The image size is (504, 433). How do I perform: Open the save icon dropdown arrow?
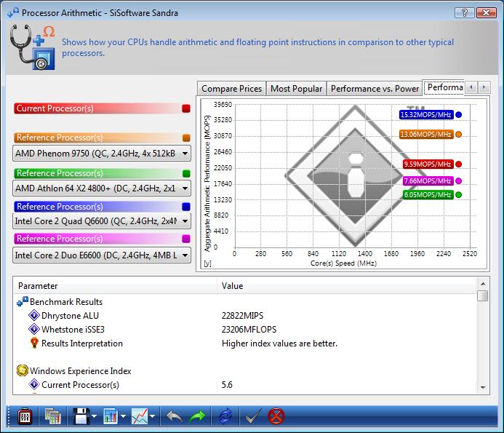click(x=94, y=416)
